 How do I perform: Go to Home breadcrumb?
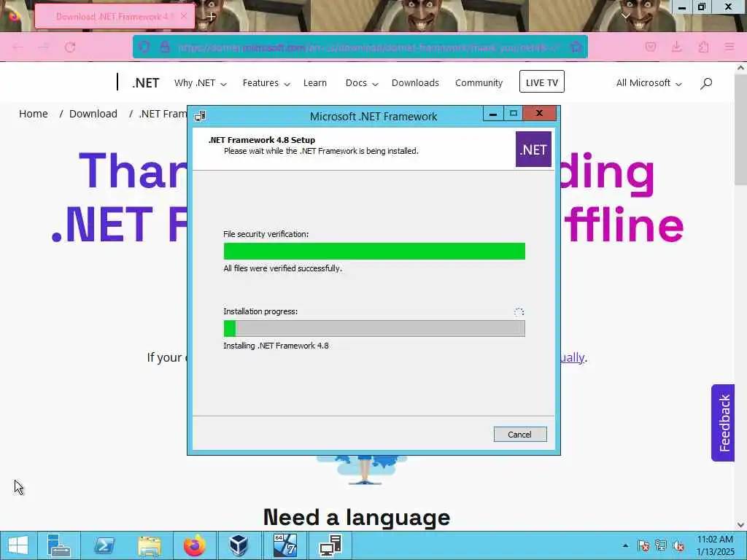(x=34, y=114)
